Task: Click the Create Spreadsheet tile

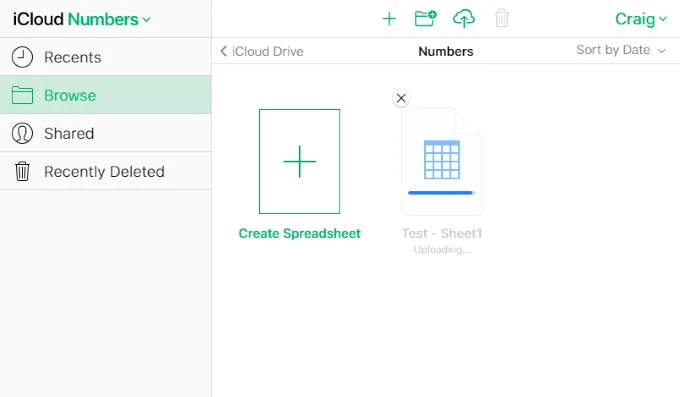Action: coord(299,161)
